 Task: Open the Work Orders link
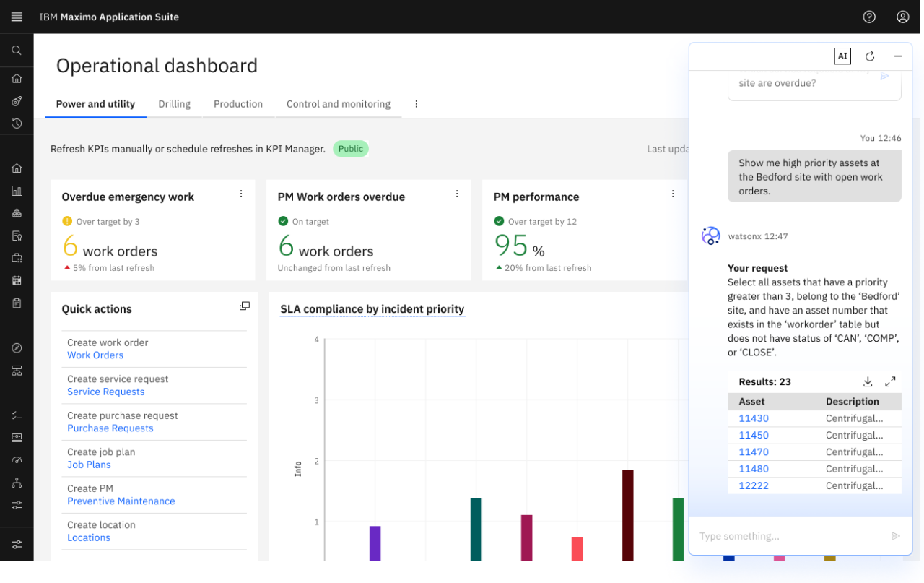coord(95,355)
